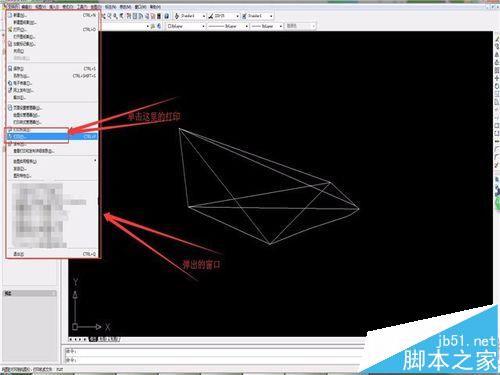Switch to the Model tab below drawing
Viewport: 500px width, 375px height.
point(93,339)
